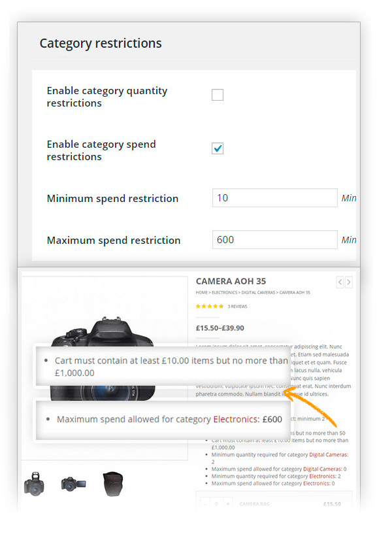This screenshot has height=538, width=392.
Task: Open Electronics in the breadcrumb trail
Action: [x=224, y=292]
